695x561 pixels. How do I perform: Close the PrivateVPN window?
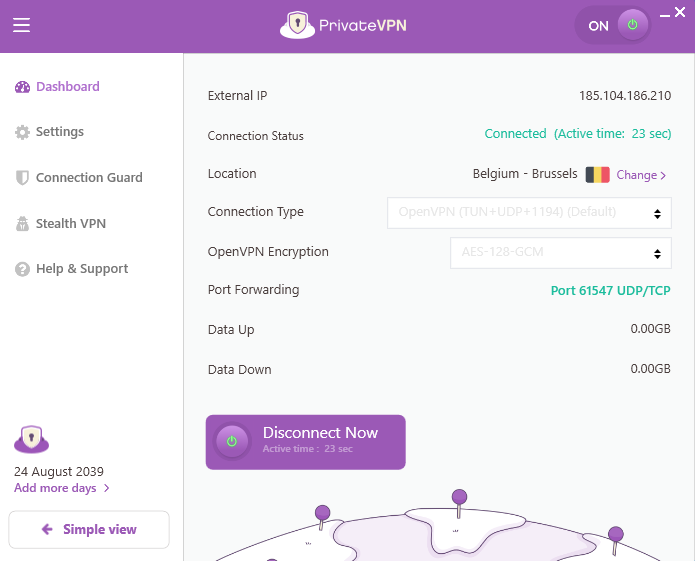point(680,12)
